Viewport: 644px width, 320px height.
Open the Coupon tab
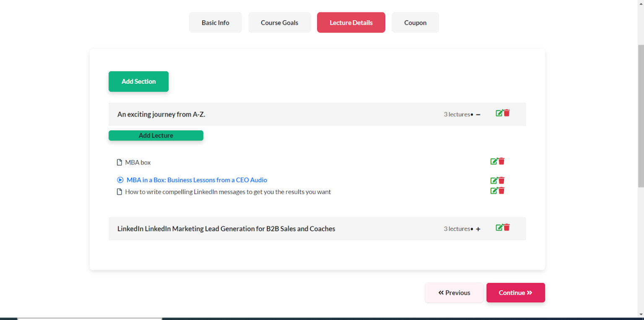click(x=415, y=22)
